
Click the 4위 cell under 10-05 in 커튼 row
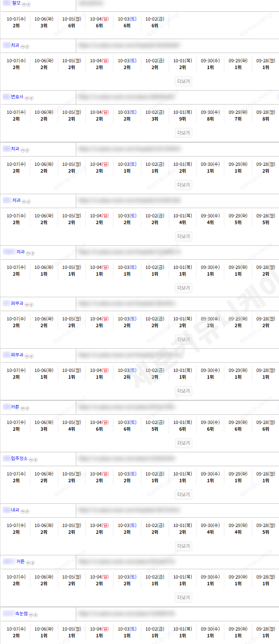coord(72,429)
